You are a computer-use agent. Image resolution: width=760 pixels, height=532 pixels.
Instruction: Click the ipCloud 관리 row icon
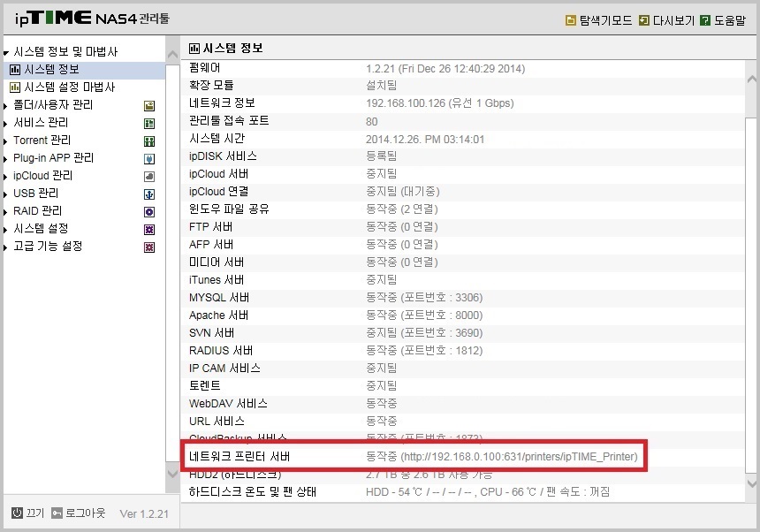[x=149, y=177]
